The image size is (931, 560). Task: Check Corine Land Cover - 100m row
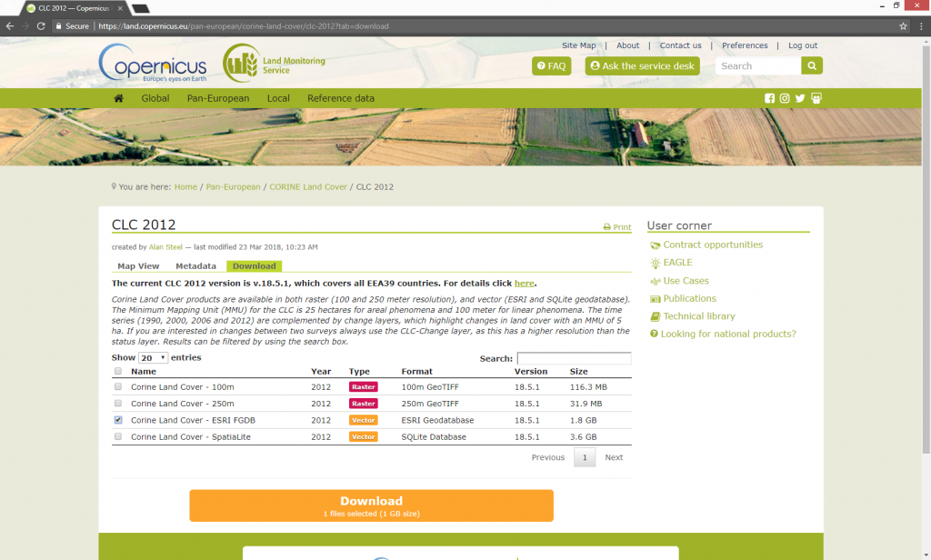click(x=118, y=386)
